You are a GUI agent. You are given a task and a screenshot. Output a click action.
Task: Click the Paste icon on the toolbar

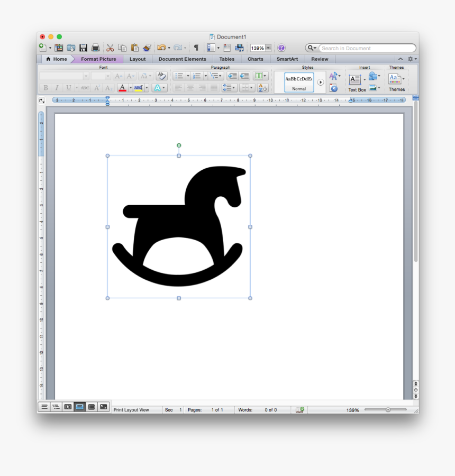pyautogui.click(x=135, y=48)
